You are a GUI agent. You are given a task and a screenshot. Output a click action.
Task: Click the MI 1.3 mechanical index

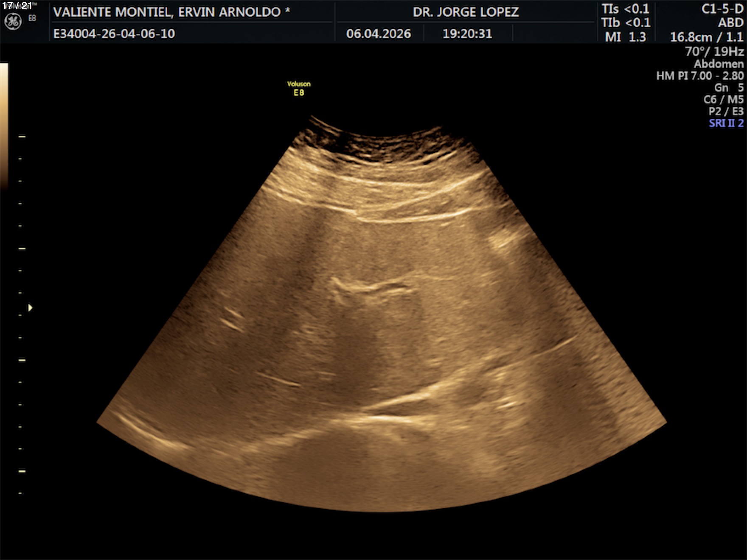click(x=625, y=37)
